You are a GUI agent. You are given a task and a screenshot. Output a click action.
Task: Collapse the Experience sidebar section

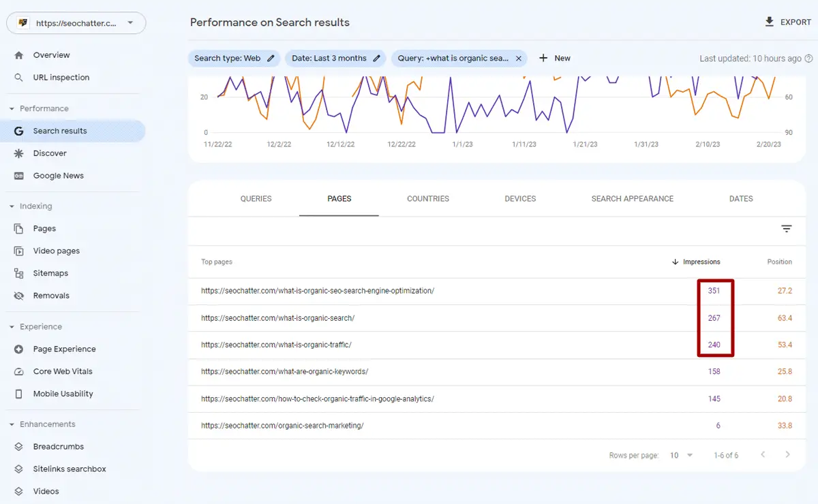(x=12, y=327)
